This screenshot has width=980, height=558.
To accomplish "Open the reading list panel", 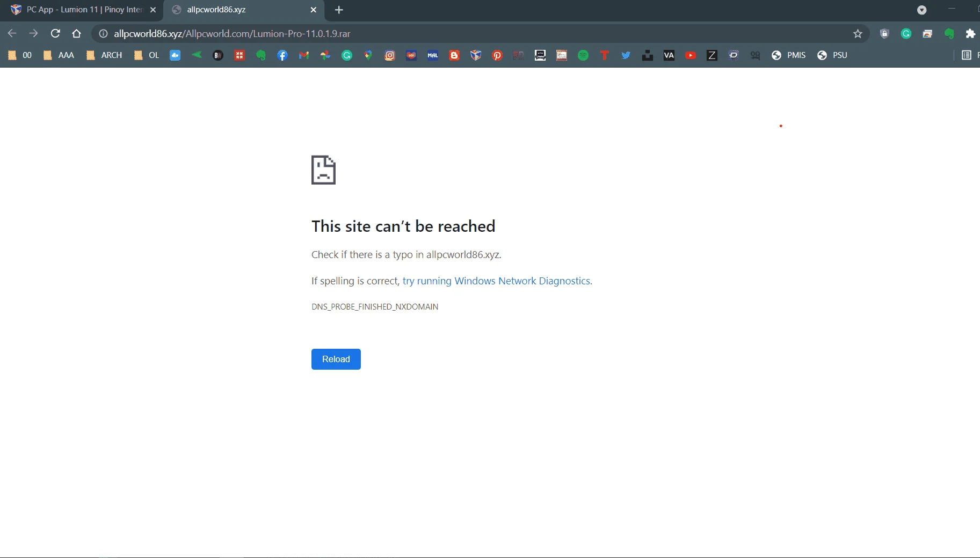I will (967, 55).
